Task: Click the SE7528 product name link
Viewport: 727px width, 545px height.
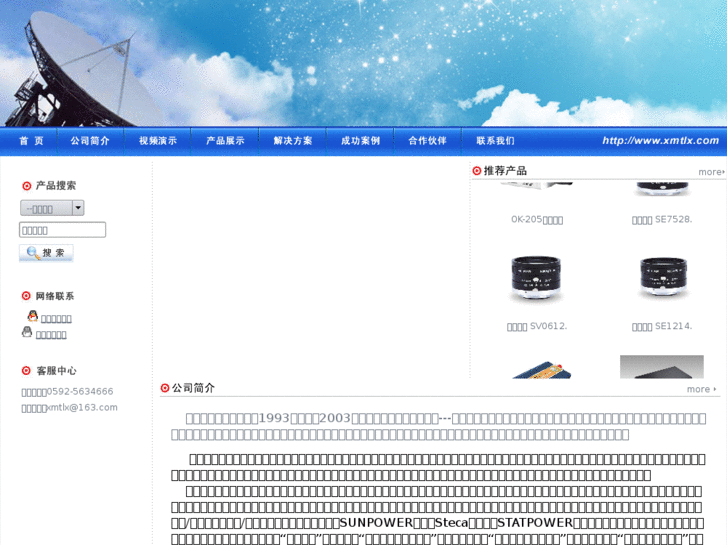Action: click(662, 220)
